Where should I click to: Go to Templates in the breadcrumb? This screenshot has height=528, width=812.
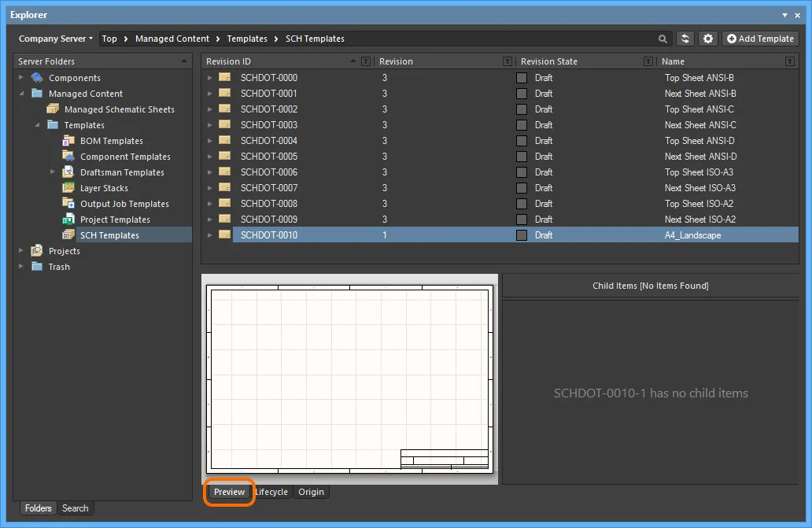tap(247, 39)
